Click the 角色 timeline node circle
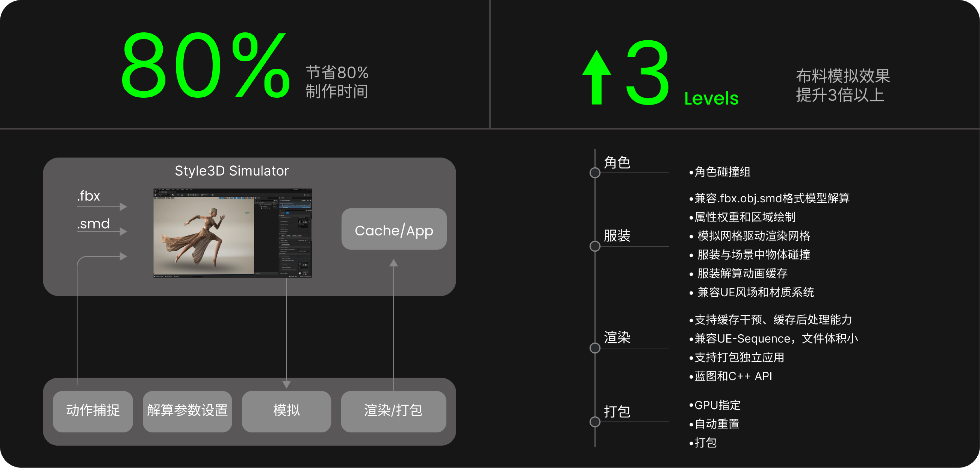Screen dimensions: 980x468 pos(595,173)
